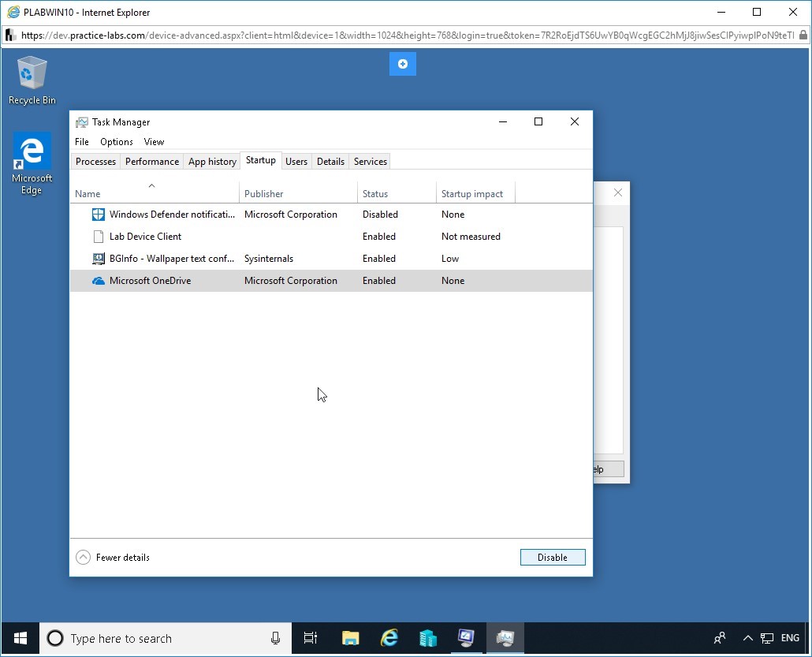Select the Microsoft Edge desktop shortcut

(32, 164)
